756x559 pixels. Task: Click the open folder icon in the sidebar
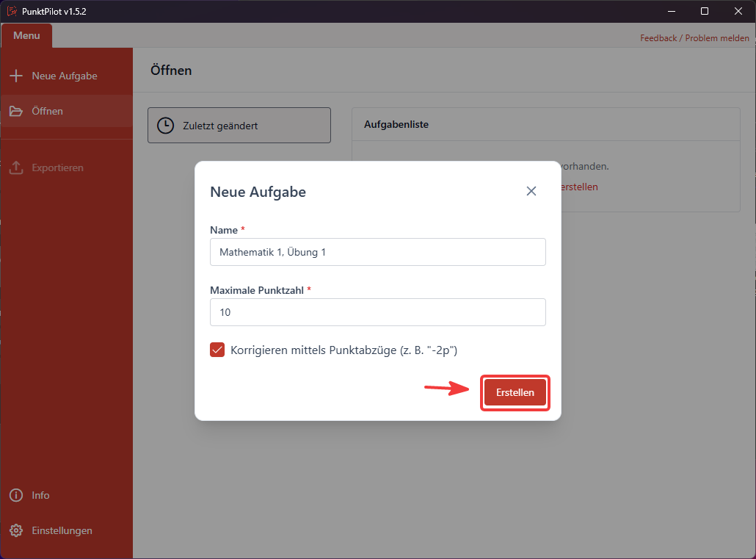pyautogui.click(x=16, y=111)
